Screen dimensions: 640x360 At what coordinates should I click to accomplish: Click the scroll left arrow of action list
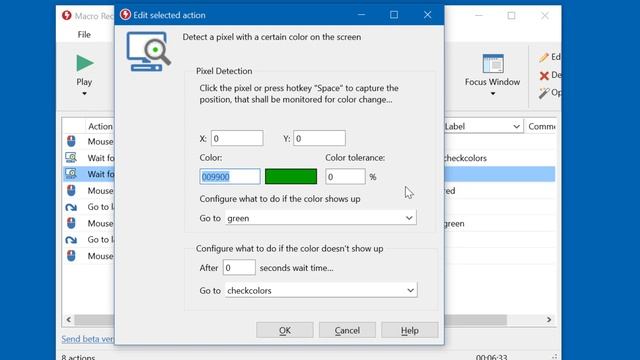pos(69,320)
